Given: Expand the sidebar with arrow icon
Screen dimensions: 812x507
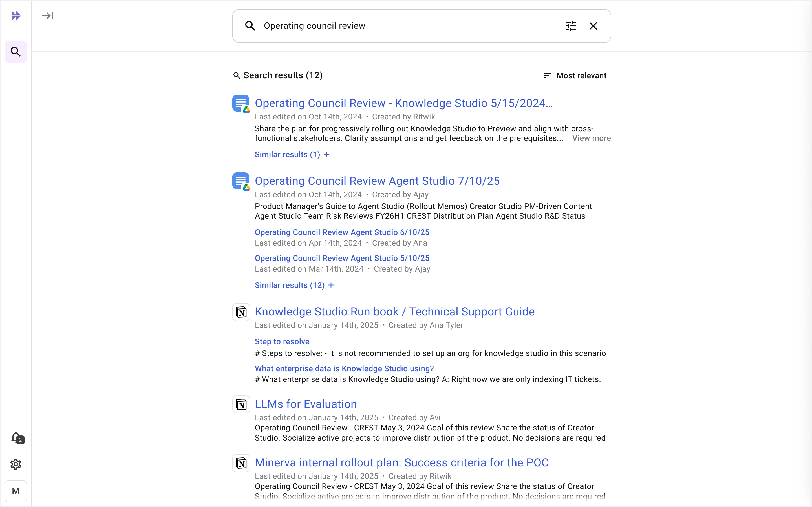Looking at the screenshot, I should pyautogui.click(x=47, y=16).
